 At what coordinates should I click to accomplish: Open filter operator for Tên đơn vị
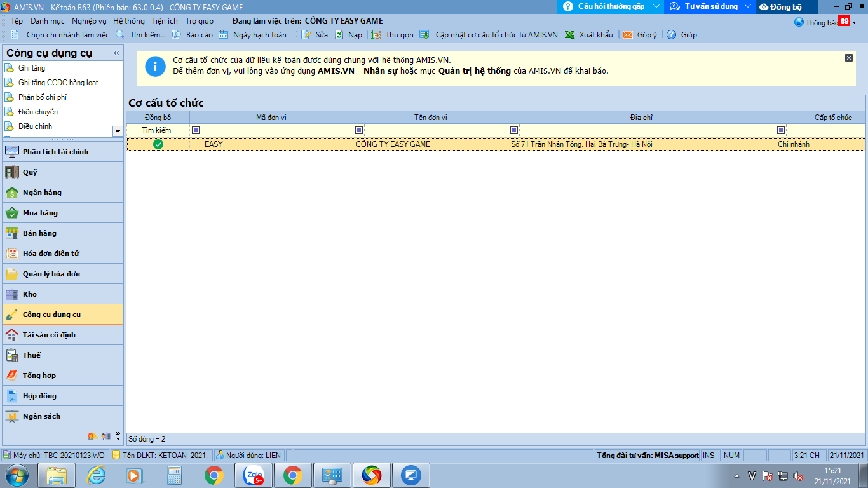pos(359,130)
